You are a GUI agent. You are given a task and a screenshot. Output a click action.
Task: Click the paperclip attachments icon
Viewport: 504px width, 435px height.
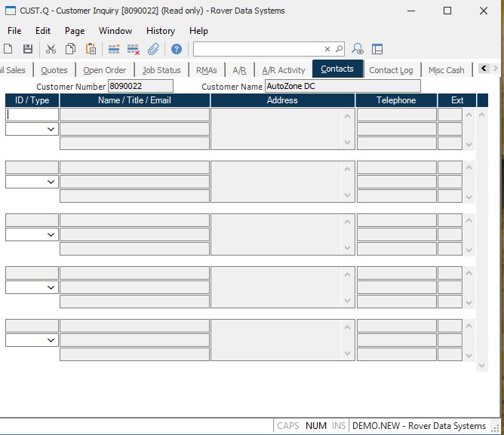tap(153, 49)
